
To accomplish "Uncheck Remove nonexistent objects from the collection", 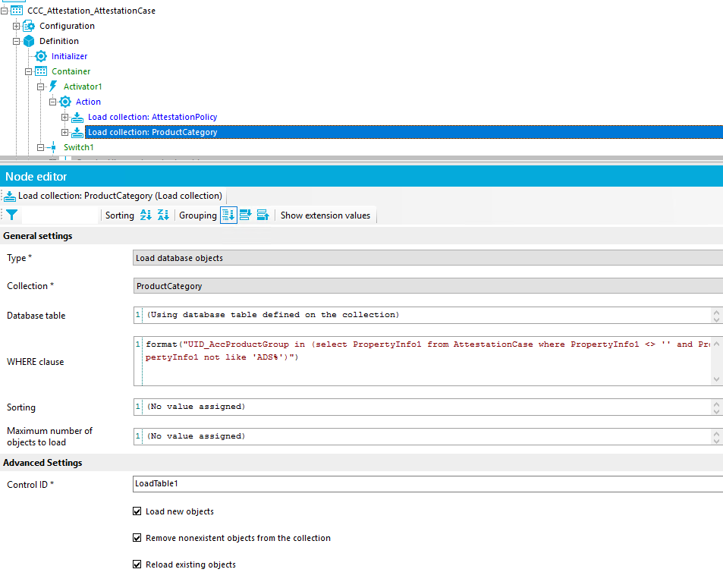I will coord(137,538).
